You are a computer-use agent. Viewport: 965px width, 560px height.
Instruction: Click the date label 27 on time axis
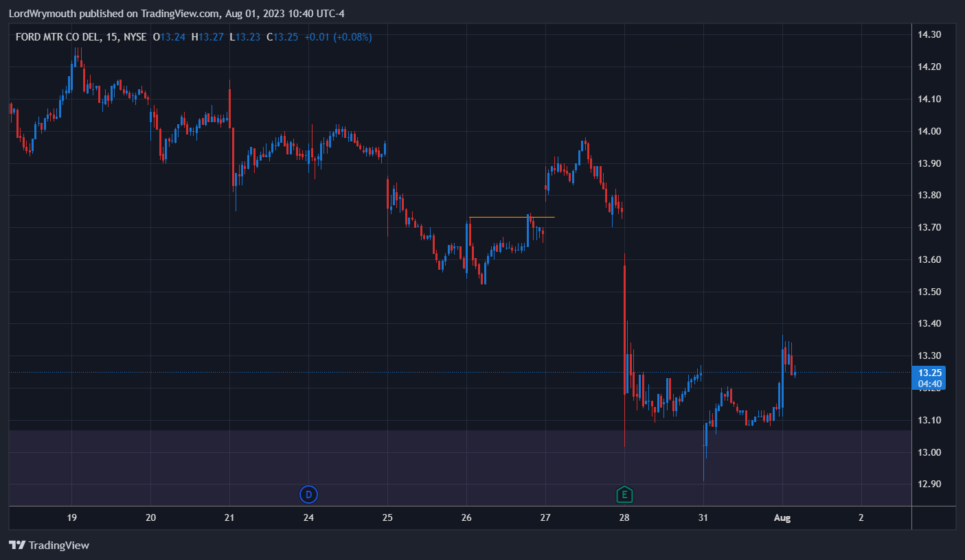coord(545,518)
